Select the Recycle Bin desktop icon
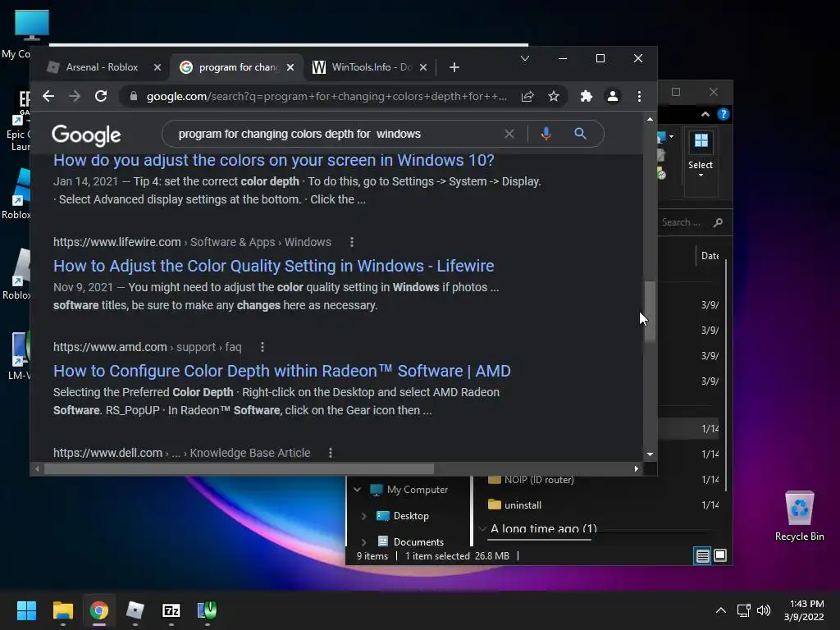This screenshot has height=630, width=840. (x=799, y=516)
